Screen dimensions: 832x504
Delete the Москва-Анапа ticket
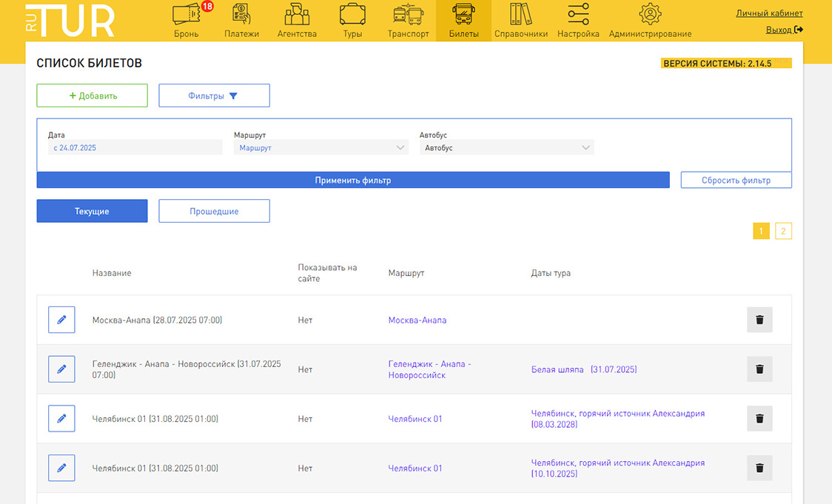click(759, 320)
